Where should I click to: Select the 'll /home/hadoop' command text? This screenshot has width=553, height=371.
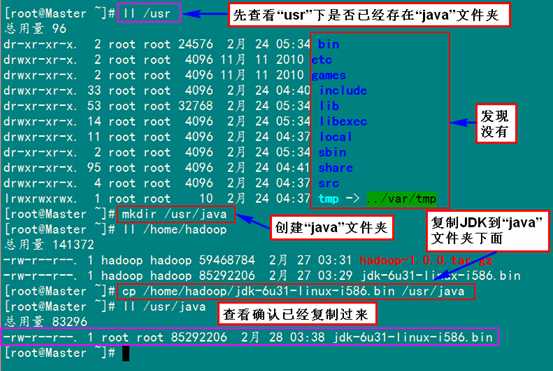coord(175,230)
